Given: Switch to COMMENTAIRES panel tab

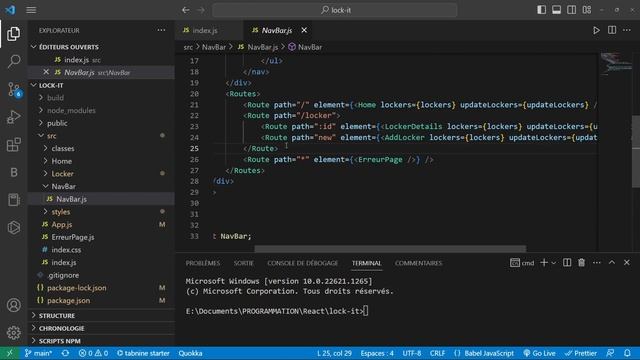Looking at the screenshot, I should click(x=418, y=263).
